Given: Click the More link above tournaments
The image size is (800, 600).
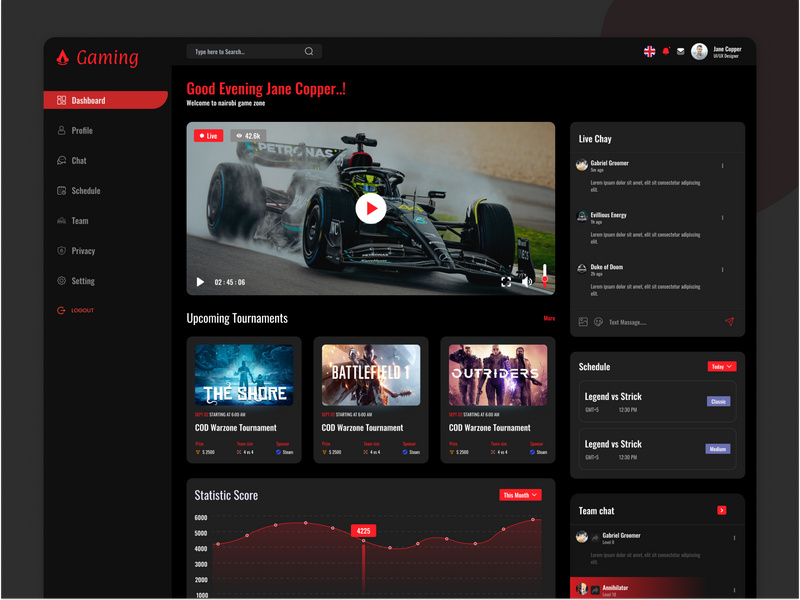Looking at the screenshot, I should coord(548,317).
